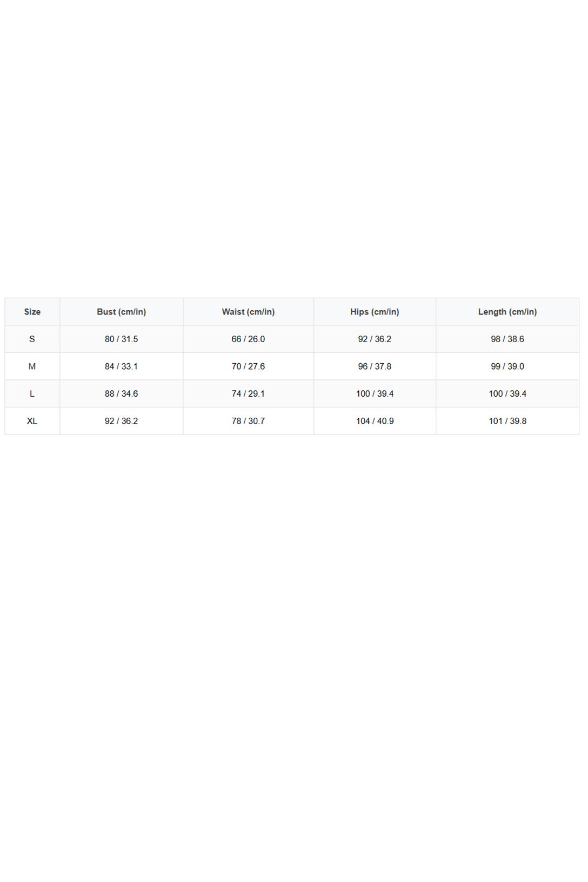588x882 pixels.
Task: Click hips value 96 / 37.8
Action: [x=375, y=366]
